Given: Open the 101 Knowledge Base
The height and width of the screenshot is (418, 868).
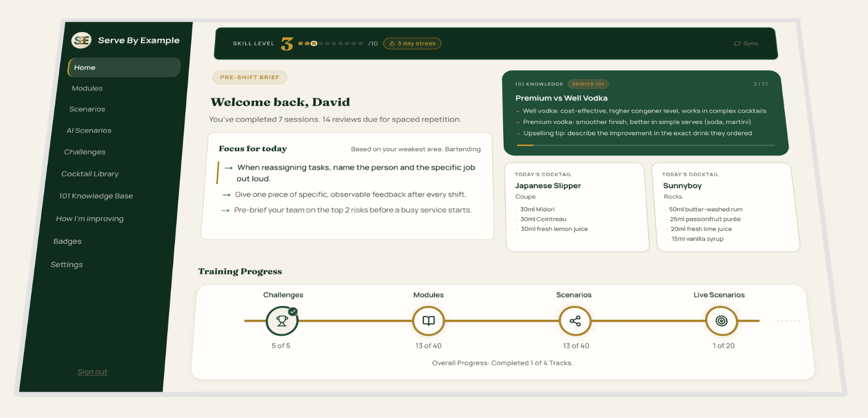Looking at the screenshot, I should pos(96,196).
